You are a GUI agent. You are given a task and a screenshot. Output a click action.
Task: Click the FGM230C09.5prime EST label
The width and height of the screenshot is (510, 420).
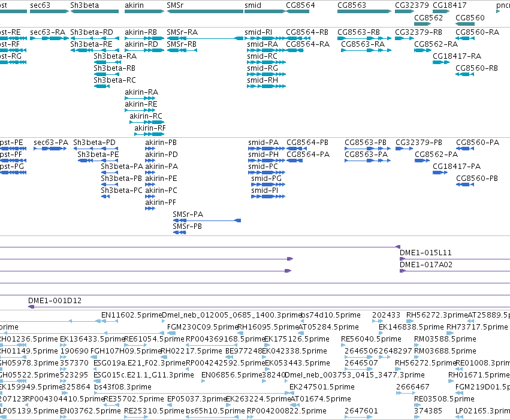203,327
